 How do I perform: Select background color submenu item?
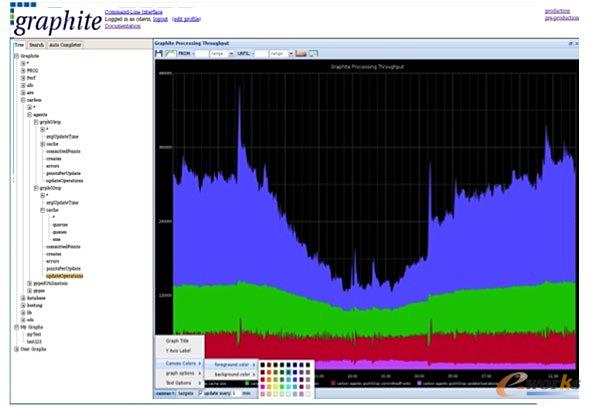pos(232,374)
